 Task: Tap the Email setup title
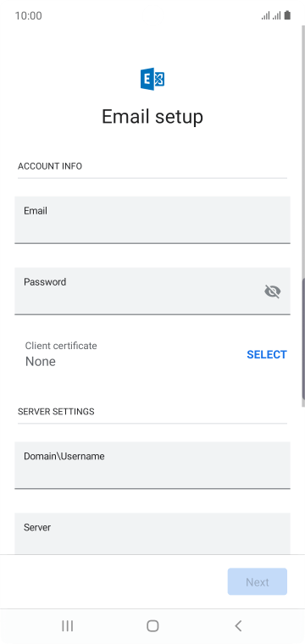[152, 117]
